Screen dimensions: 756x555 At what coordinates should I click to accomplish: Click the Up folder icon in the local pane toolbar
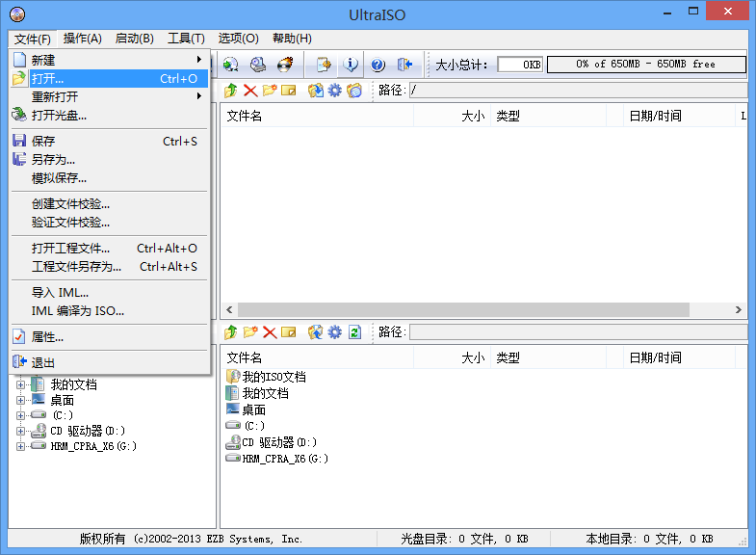[x=231, y=332]
